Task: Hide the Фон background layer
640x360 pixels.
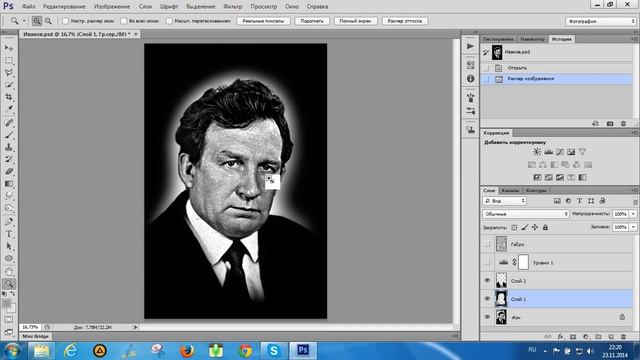Action: click(x=487, y=317)
